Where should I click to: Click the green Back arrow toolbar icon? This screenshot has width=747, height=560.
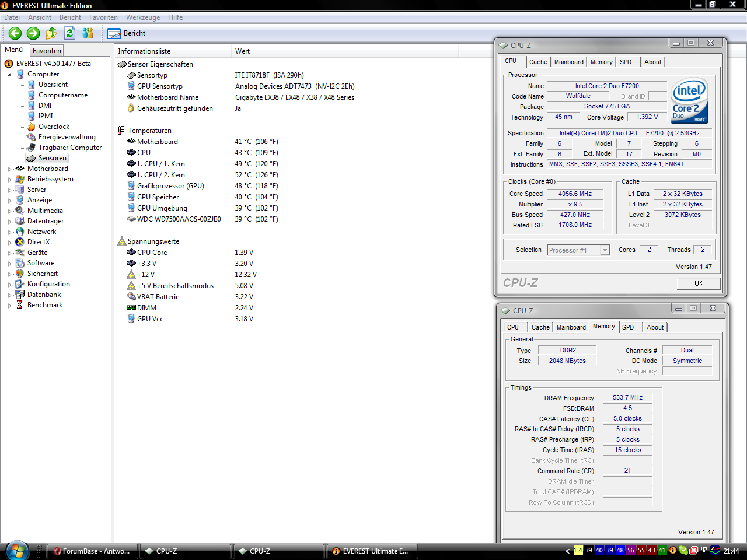point(15,33)
